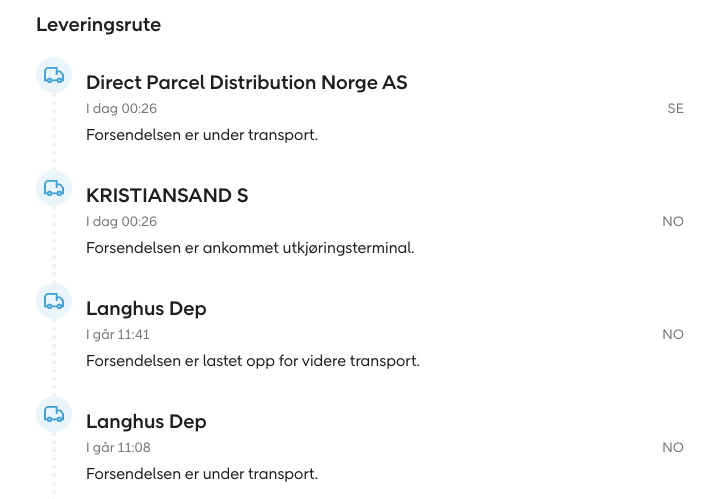This screenshot has width=709, height=499.
Task: Open the KRISTIANSAND S event title
Action: click(167, 195)
